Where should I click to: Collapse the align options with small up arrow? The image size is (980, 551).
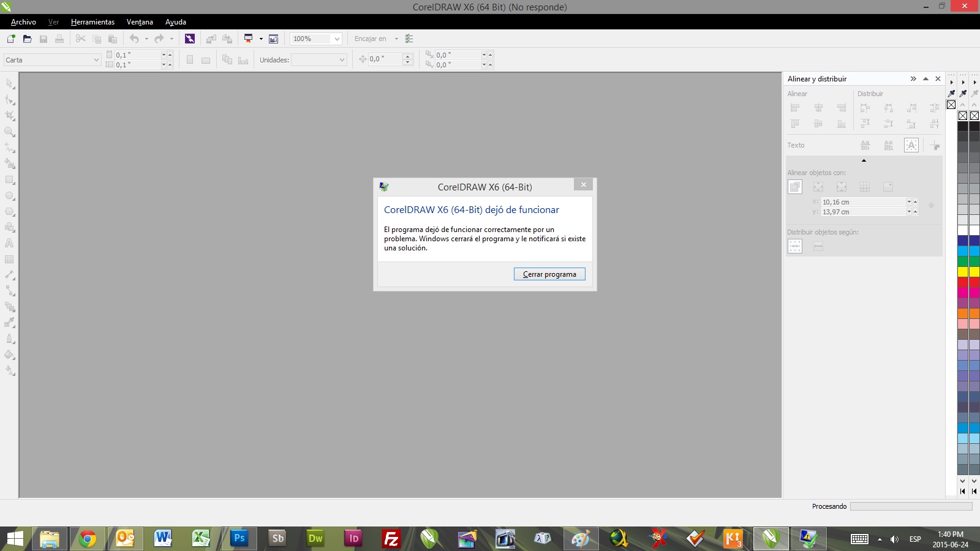click(864, 160)
